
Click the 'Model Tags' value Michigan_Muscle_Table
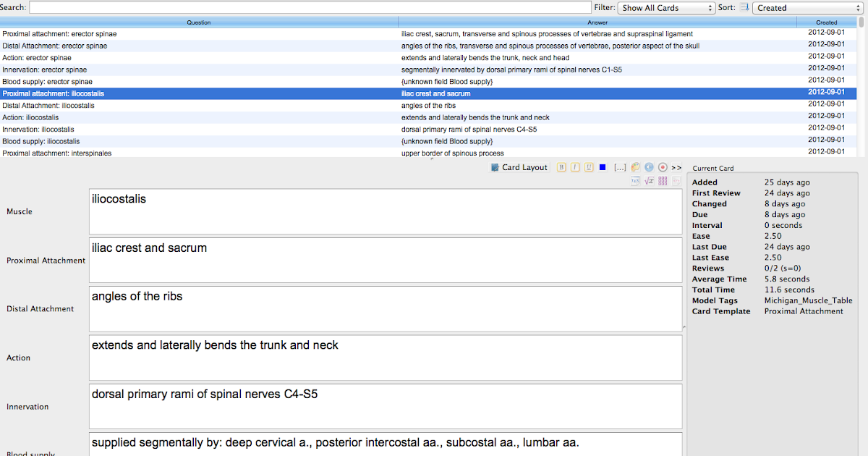[808, 300]
